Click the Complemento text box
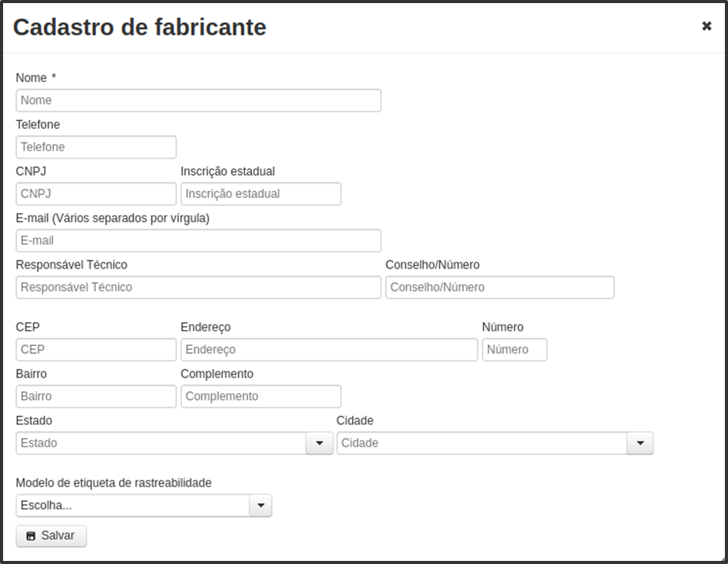Viewport: 728px width, 564px height. [x=261, y=397]
